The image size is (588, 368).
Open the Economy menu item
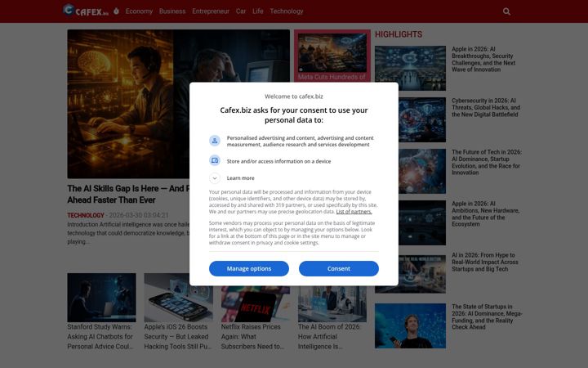point(139,11)
